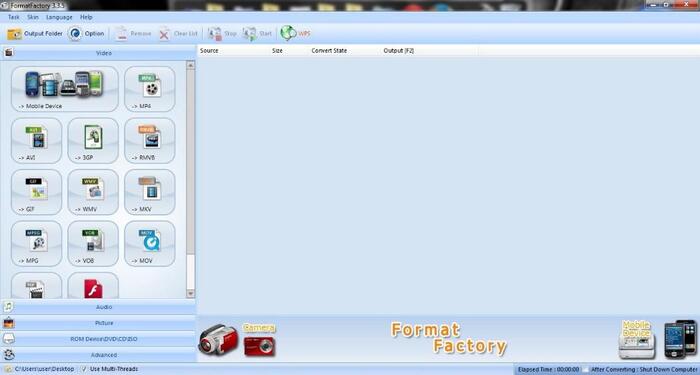The image size is (700, 375).
Task: Click the Output Folder toolbar button
Action: click(x=35, y=33)
